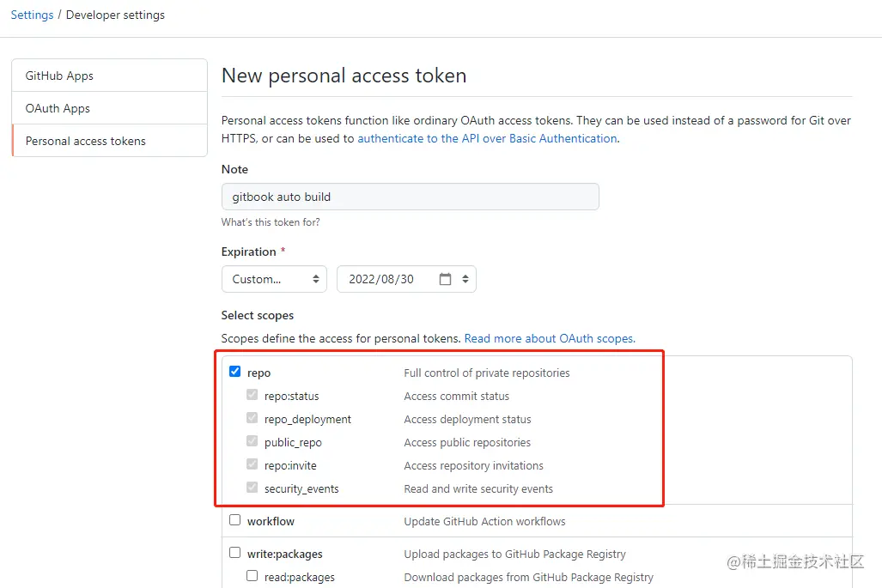Check the write:packages scope checkbox
The image size is (882, 588).
235,553
